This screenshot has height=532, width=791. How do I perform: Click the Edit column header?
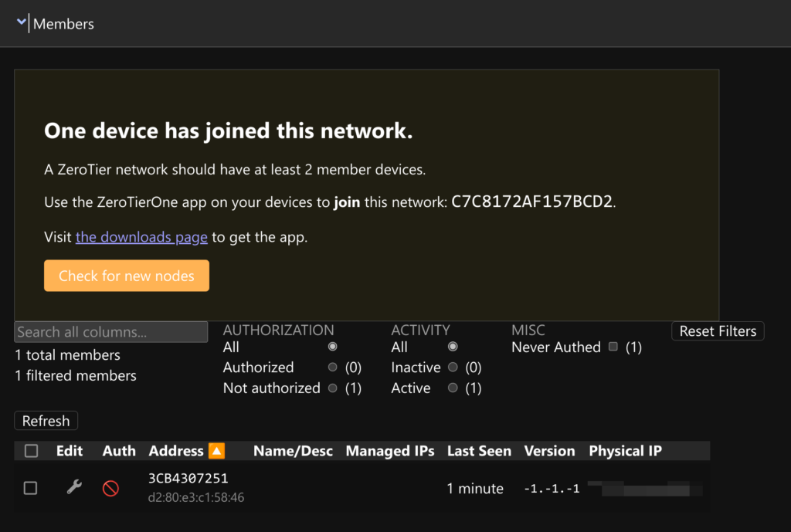pos(69,451)
